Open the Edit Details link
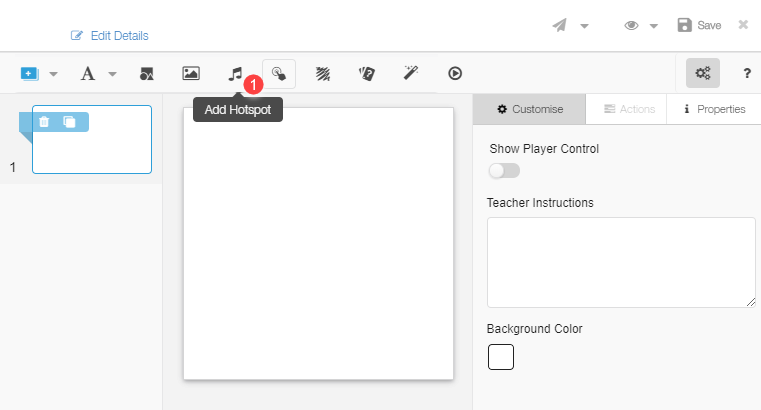 tap(110, 36)
